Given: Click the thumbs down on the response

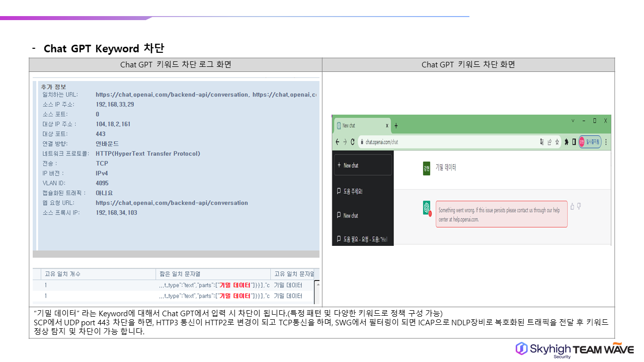Looking at the screenshot, I should click(579, 206).
